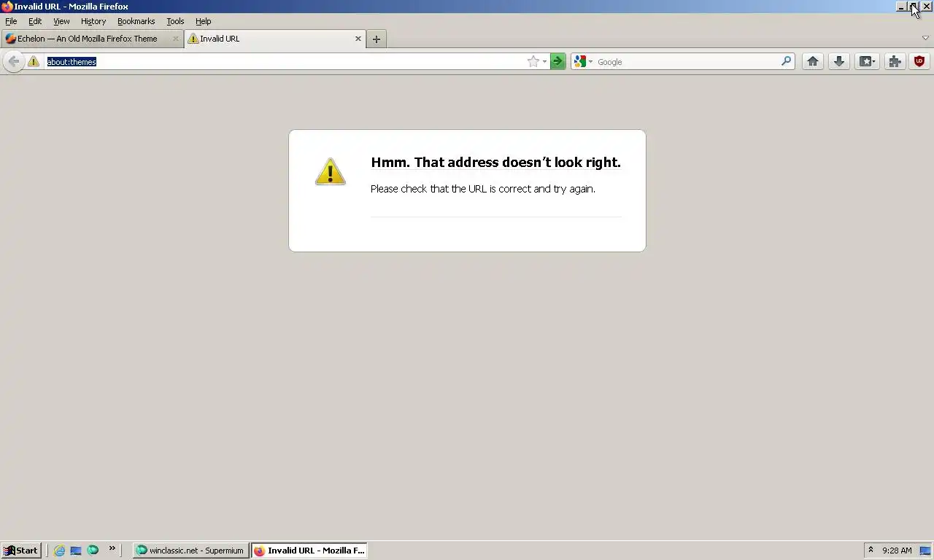The width and height of the screenshot is (934, 560).
Task: Open the Add-ons puzzle piece button
Action: pyautogui.click(x=895, y=61)
